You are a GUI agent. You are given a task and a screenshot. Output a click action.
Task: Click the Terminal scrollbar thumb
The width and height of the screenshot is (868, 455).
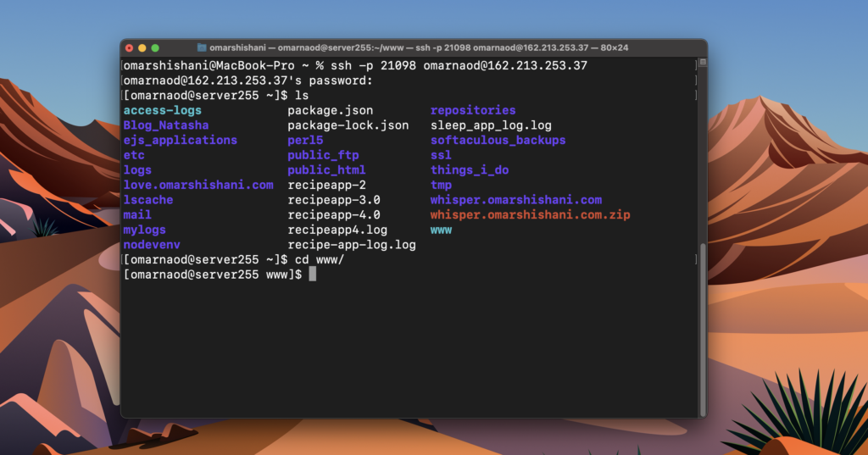[703, 329]
